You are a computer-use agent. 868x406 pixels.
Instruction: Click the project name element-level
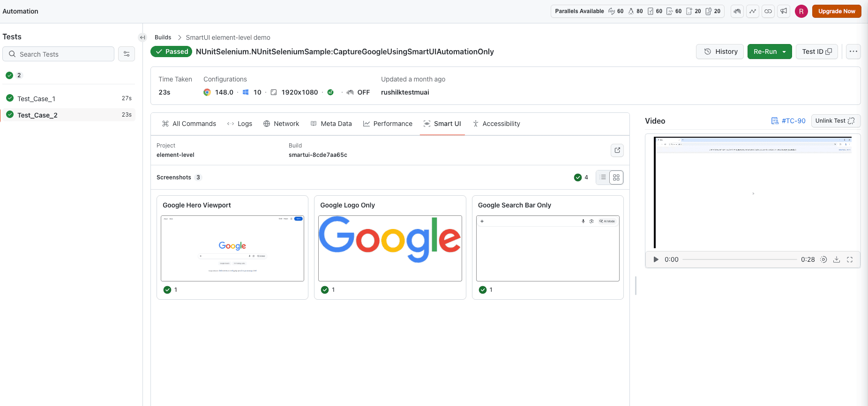(175, 155)
